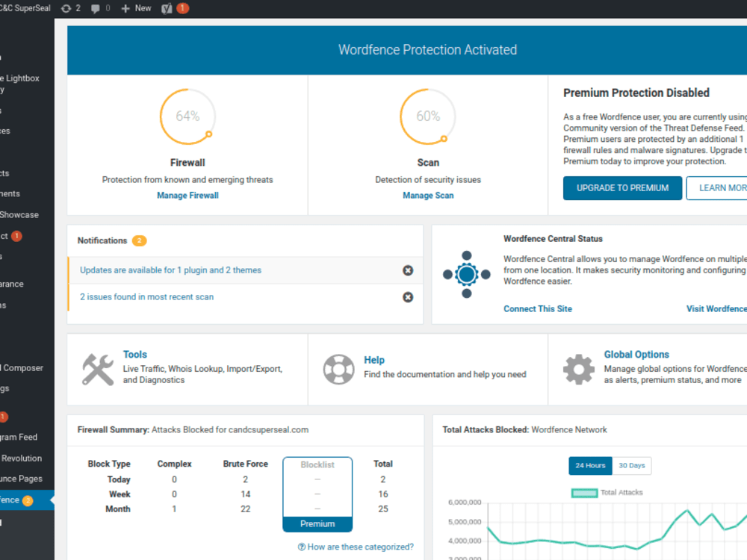Open the Showcase sidebar menu item
The height and width of the screenshot is (560, 747).
(x=19, y=215)
